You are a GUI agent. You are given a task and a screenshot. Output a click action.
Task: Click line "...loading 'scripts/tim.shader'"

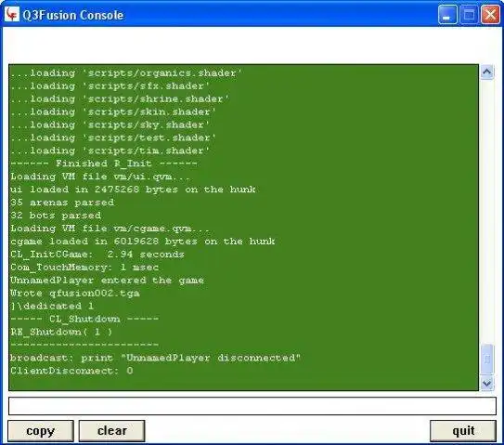pyautogui.click(x=110, y=151)
